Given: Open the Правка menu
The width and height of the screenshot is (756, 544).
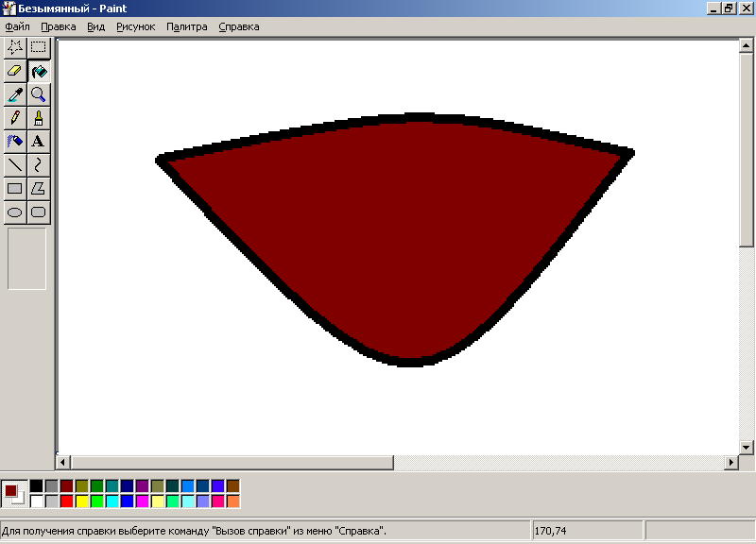Looking at the screenshot, I should pos(59,27).
